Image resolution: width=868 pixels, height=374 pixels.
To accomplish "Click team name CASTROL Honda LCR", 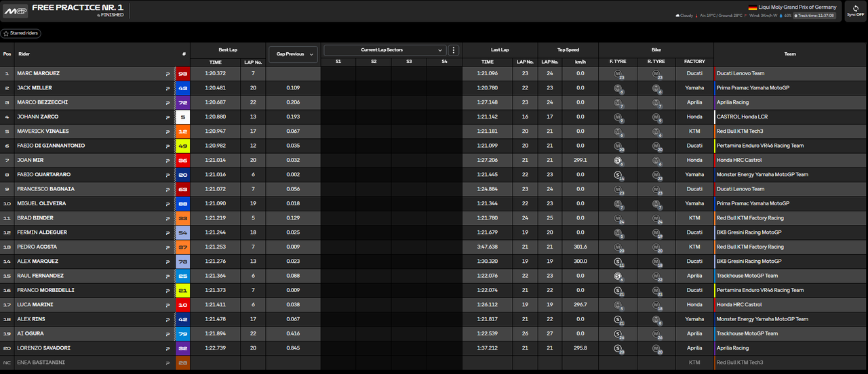I will (742, 117).
